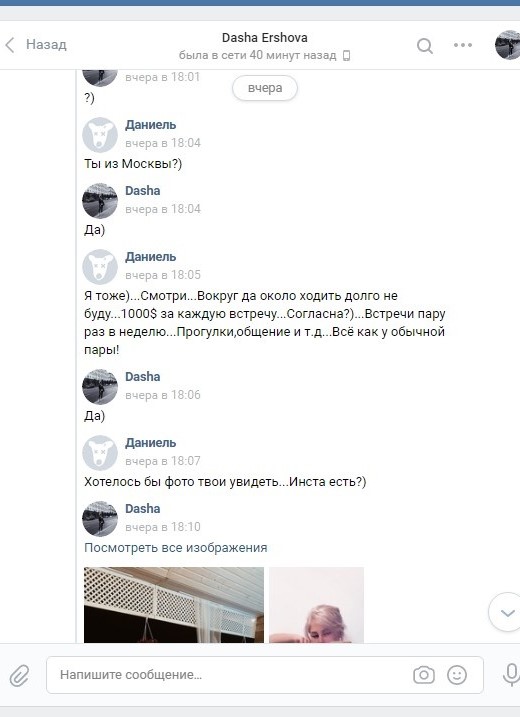Click Dasha avatar at 18:10 message
Viewport: 520px width, 717px height.
pyautogui.click(x=100, y=519)
